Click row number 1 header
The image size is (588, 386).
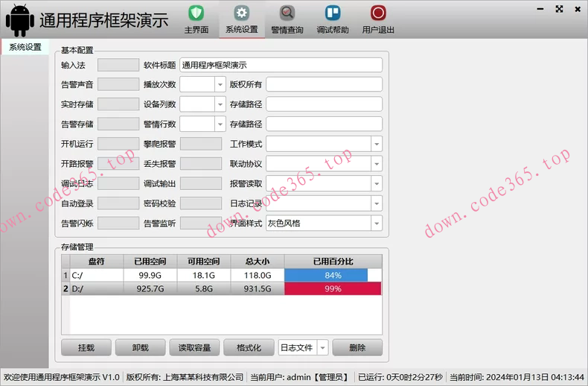65,275
